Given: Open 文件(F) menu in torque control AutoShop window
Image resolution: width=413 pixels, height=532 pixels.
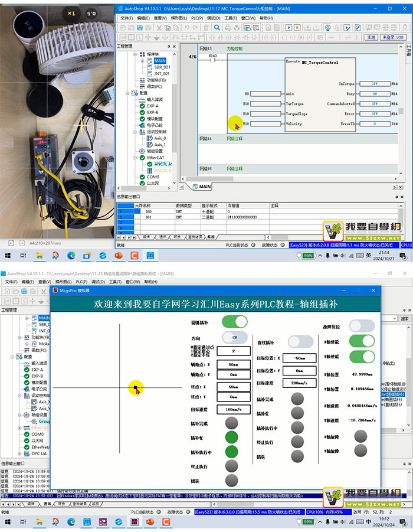Looking at the screenshot, I should pyautogui.click(x=126, y=18).
